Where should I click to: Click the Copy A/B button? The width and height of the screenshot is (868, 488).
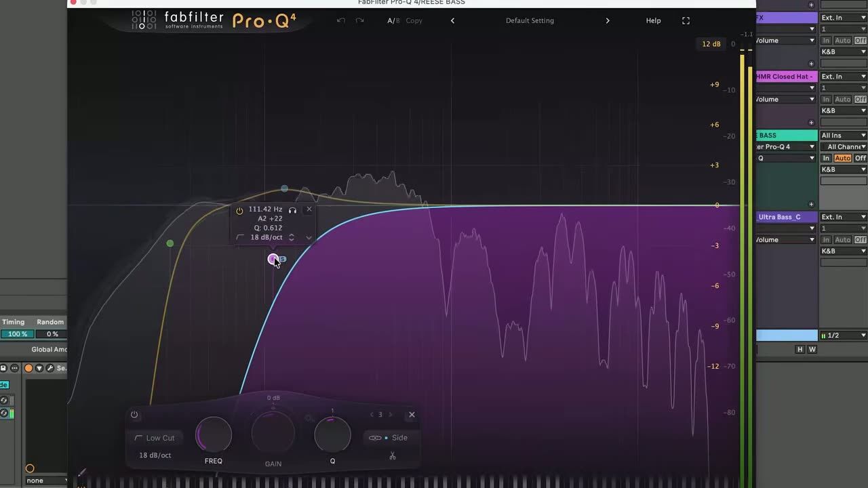414,20
